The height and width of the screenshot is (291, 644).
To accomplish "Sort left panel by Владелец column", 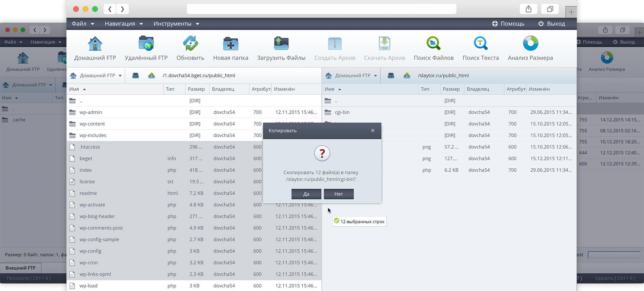I will (x=229, y=89).
